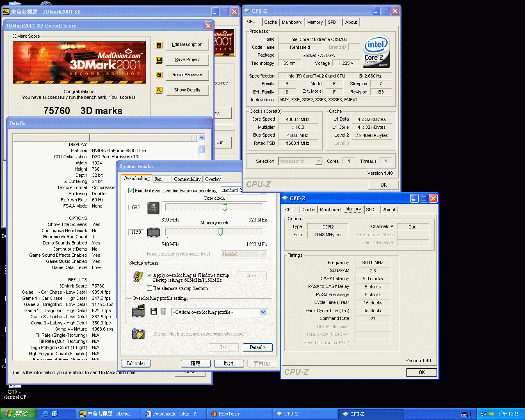
Task: Click the 確定 button in System tweaks
Action: [x=196, y=363]
